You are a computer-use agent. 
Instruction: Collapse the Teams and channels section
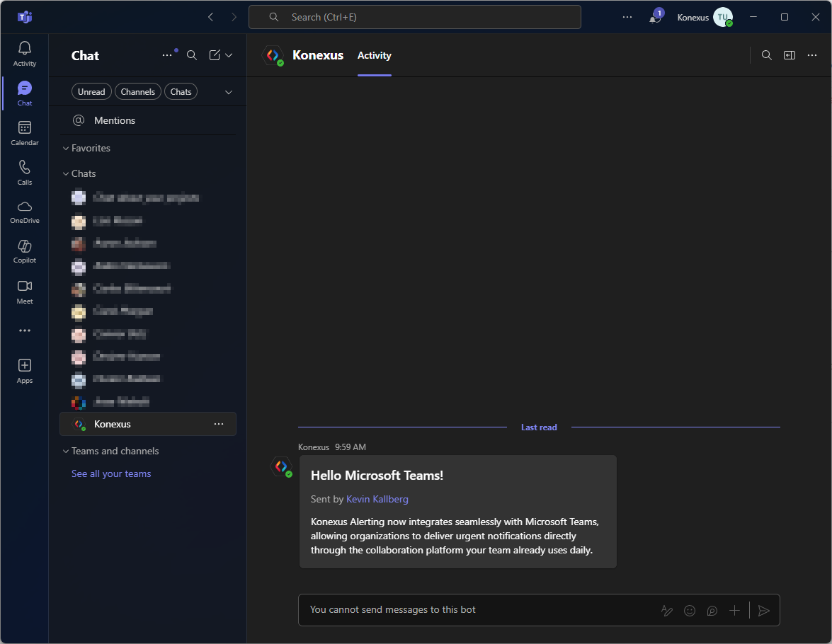point(66,452)
